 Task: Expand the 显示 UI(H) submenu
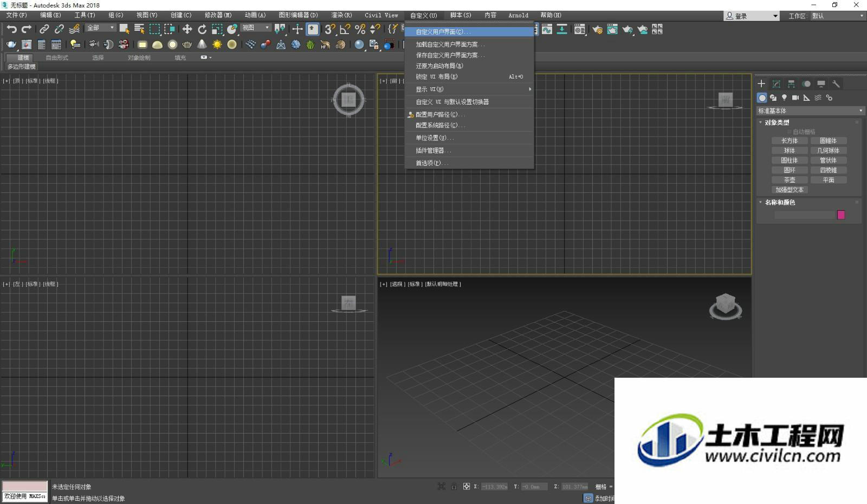point(469,89)
